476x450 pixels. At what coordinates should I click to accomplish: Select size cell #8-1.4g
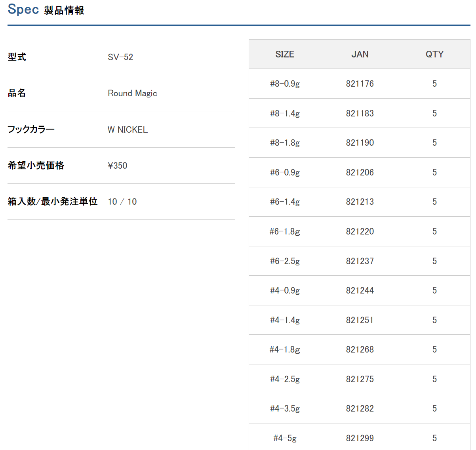pos(285,113)
